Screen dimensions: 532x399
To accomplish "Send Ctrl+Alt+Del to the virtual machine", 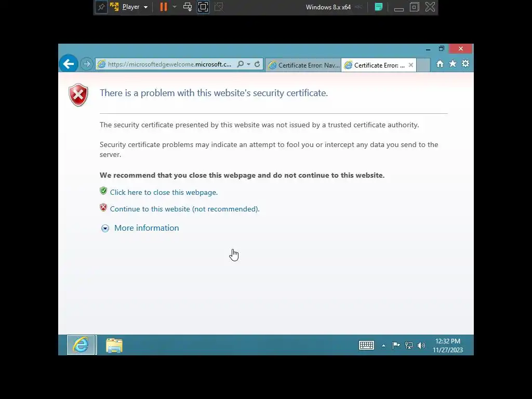I will (x=187, y=7).
